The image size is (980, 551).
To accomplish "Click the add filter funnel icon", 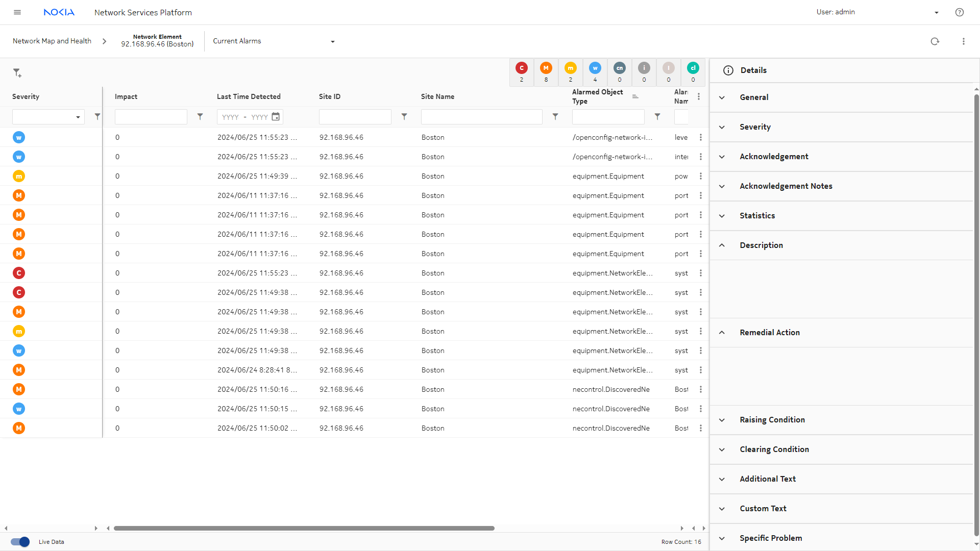I will tap(17, 73).
